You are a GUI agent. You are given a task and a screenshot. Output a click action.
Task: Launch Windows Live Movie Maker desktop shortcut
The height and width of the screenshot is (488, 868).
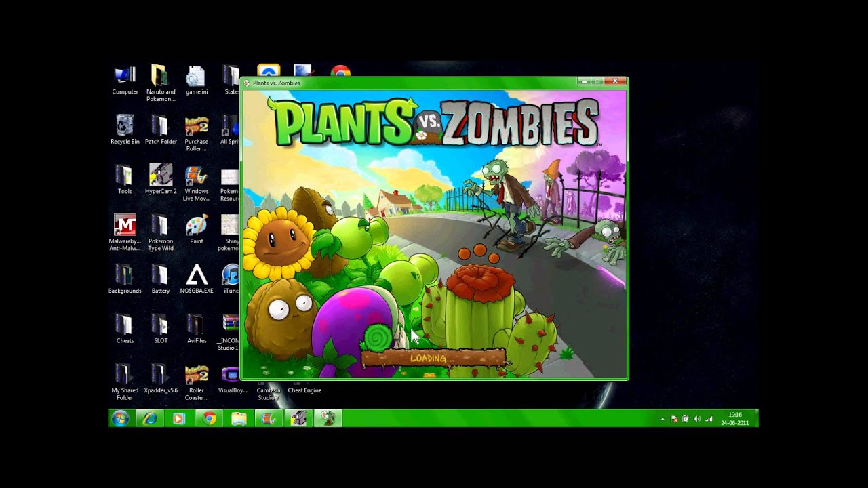tap(197, 183)
